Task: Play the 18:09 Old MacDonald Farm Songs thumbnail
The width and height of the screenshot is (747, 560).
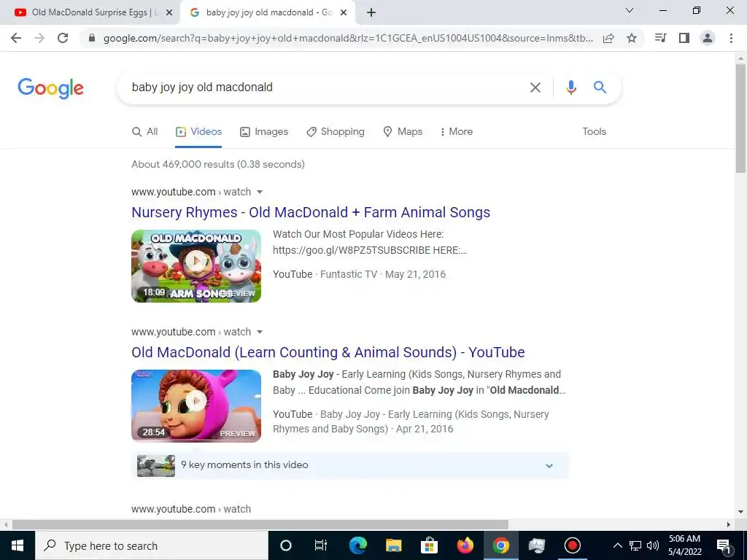Action: (196, 265)
